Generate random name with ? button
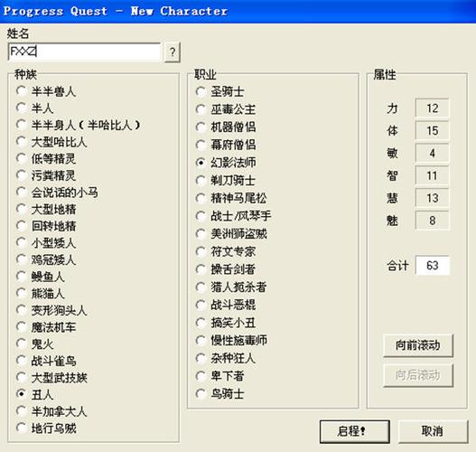Image resolution: width=476 pixels, height=452 pixels. (173, 52)
